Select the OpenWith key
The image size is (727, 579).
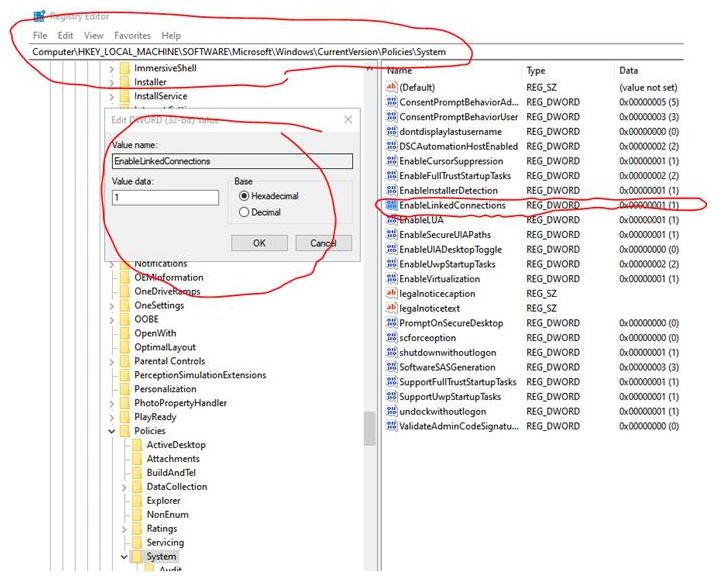click(155, 333)
